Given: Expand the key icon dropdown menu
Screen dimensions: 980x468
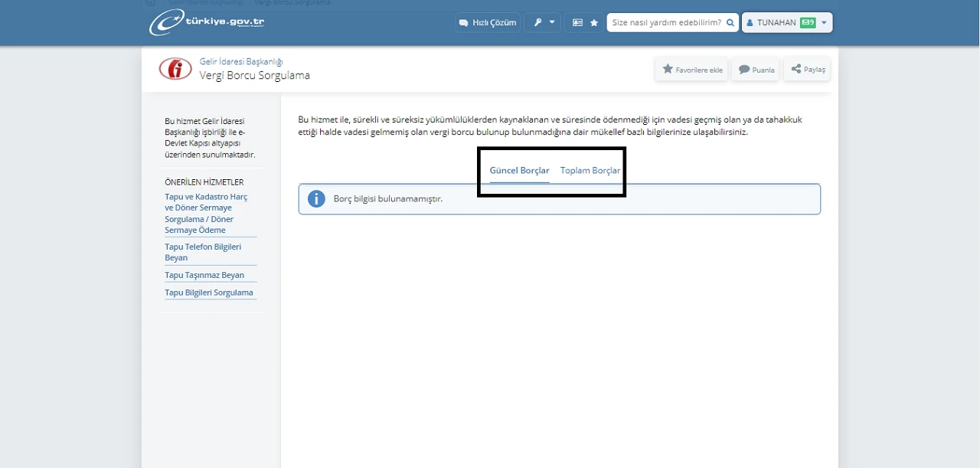Looking at the screenshot, I should [x=543, y=23].
